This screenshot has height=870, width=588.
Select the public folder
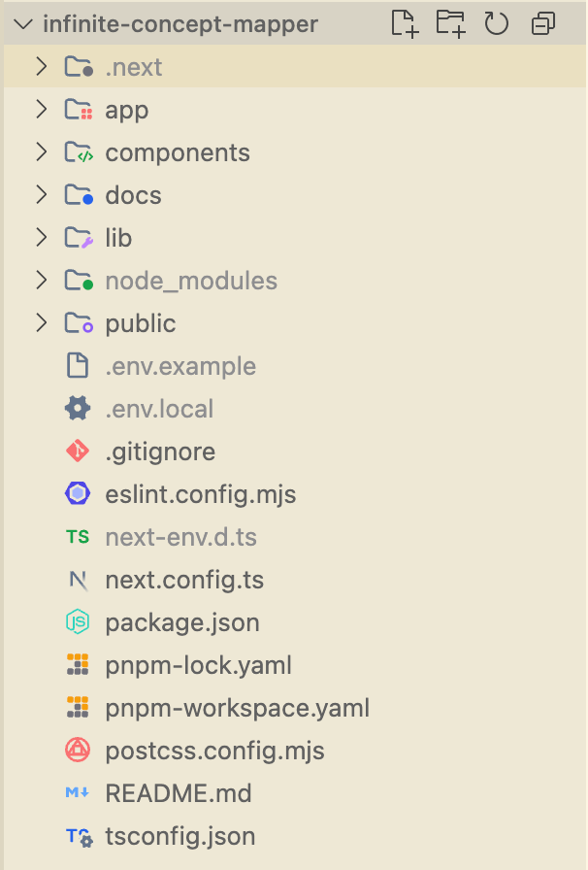coord(140,323)
